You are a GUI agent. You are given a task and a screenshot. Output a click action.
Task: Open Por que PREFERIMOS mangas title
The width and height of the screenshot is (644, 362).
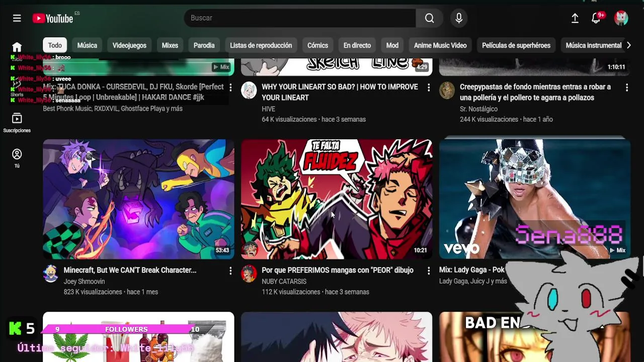pyautogui.click(x=338, y=270)
